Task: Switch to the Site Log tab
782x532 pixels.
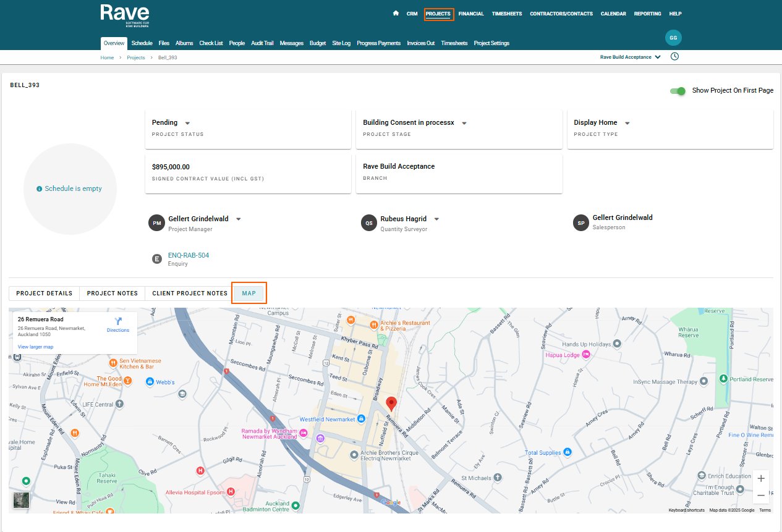Action: pos(341,43)
